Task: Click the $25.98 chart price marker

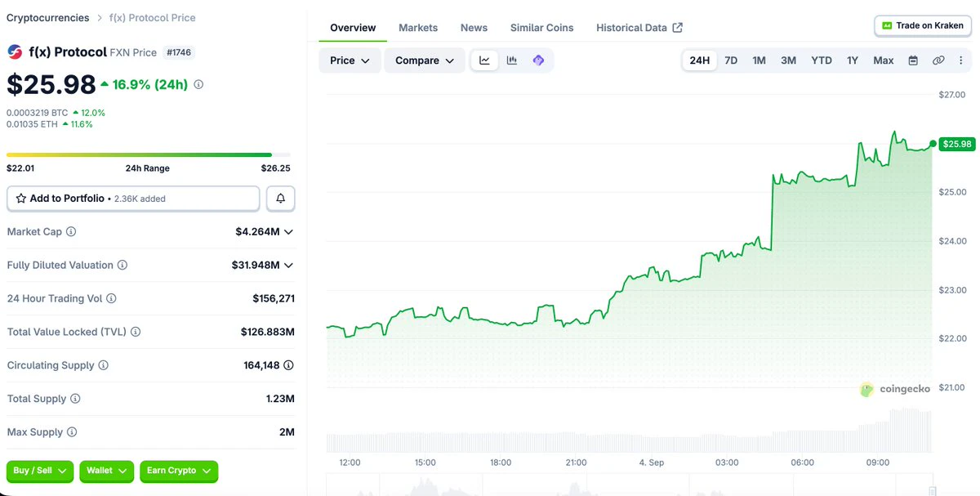Action: 957,144
